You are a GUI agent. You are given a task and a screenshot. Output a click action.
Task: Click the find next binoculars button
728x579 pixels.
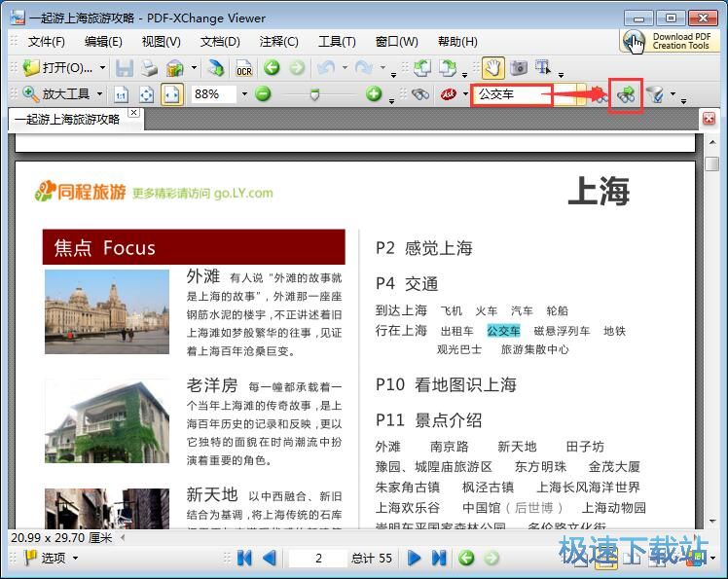[625, 94]
